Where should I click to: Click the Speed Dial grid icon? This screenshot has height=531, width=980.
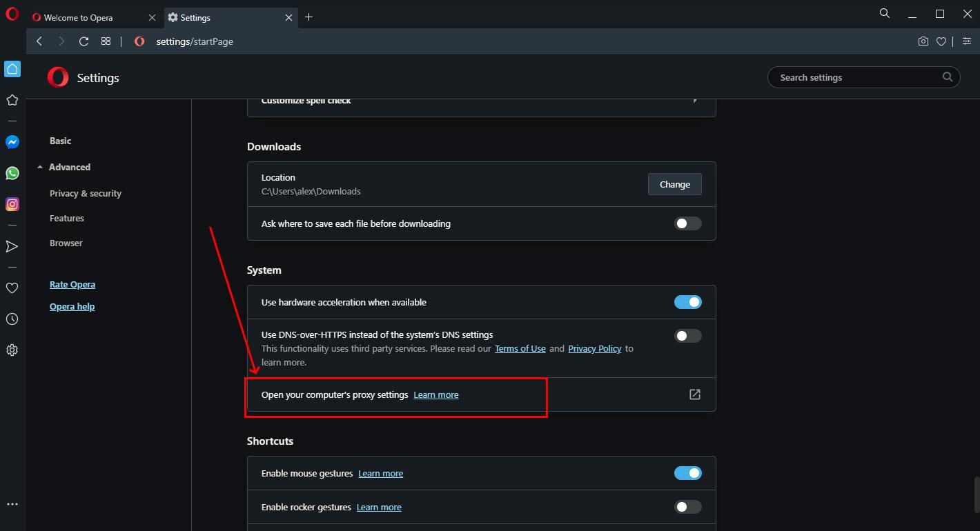[x=106, y=41]
